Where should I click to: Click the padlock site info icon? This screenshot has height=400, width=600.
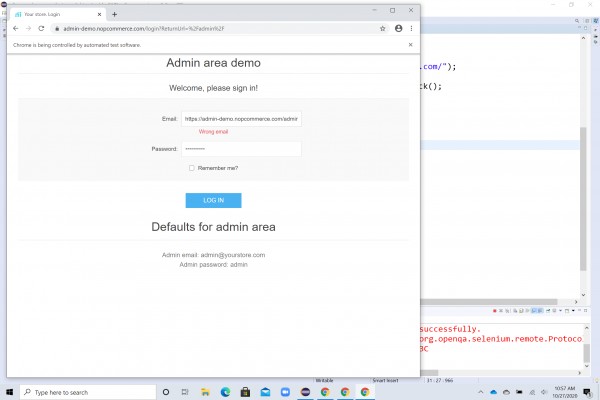[57, 29]
